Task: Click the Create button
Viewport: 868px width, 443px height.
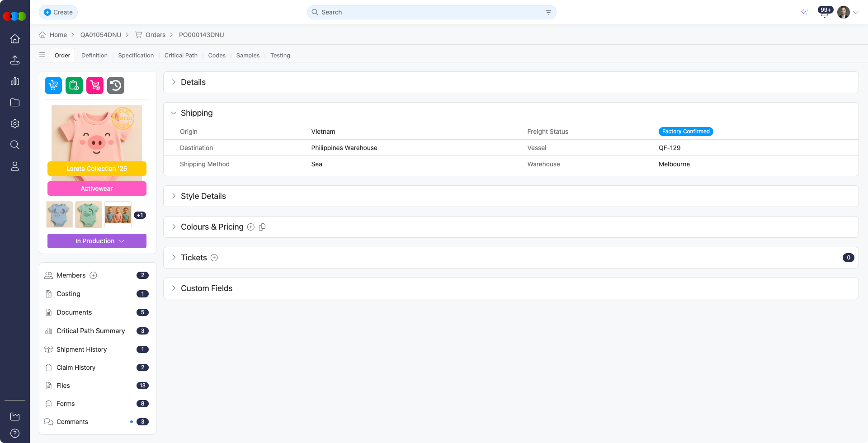Action: pos(58,12)
